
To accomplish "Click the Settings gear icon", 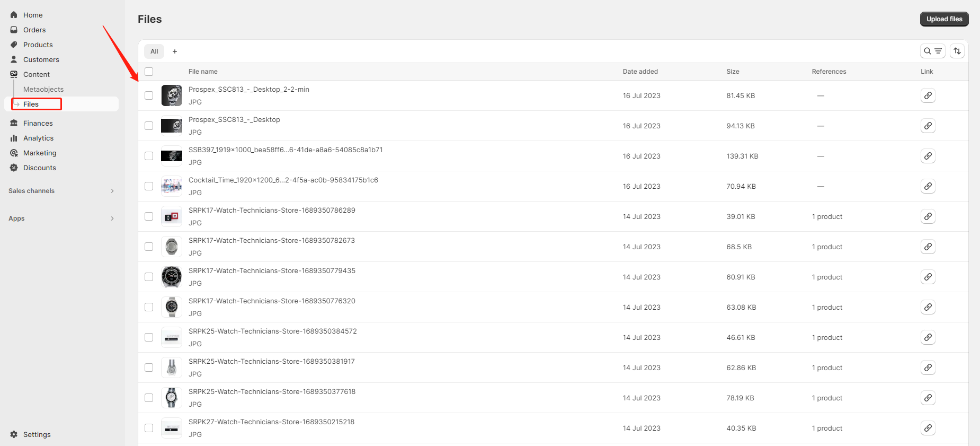I will [14, 434].
